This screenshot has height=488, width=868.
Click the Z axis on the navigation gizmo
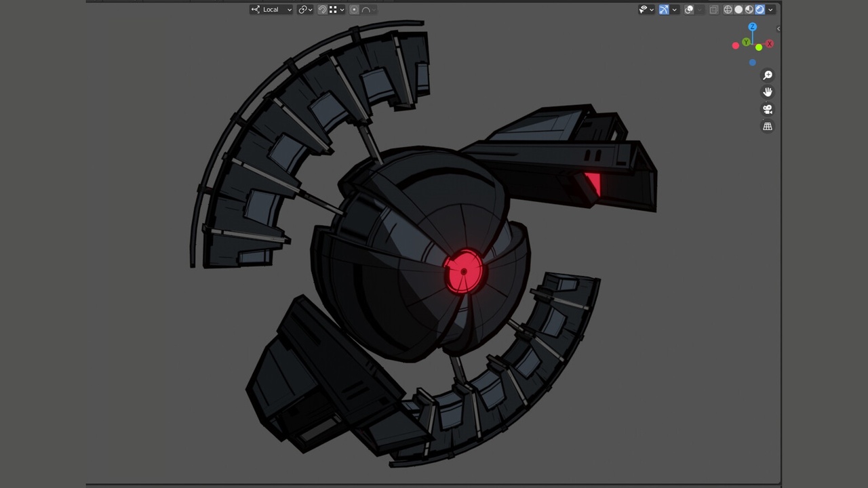pos(752,27)
